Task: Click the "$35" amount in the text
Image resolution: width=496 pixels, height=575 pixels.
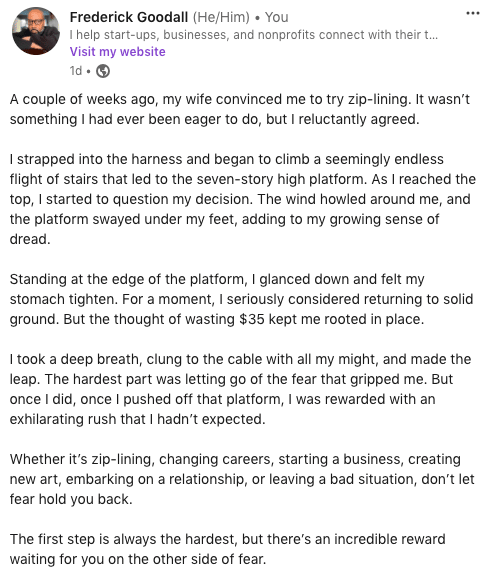Action: (251, 319)
